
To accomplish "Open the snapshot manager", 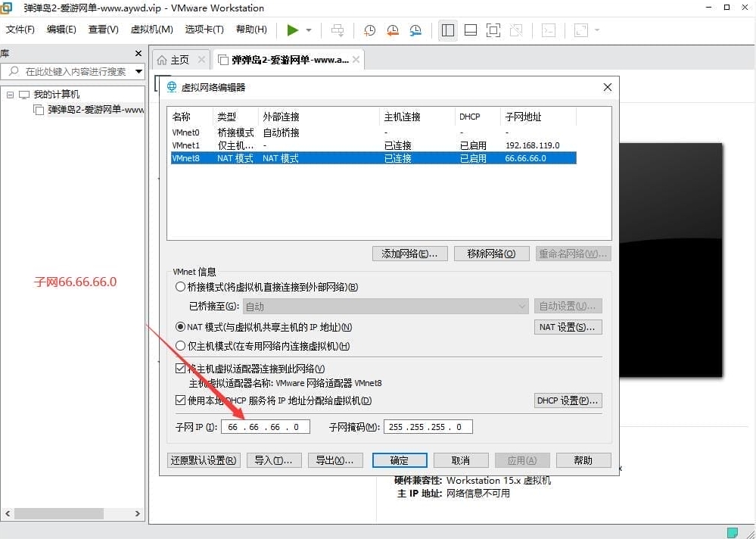I will (x=415, y=30).
